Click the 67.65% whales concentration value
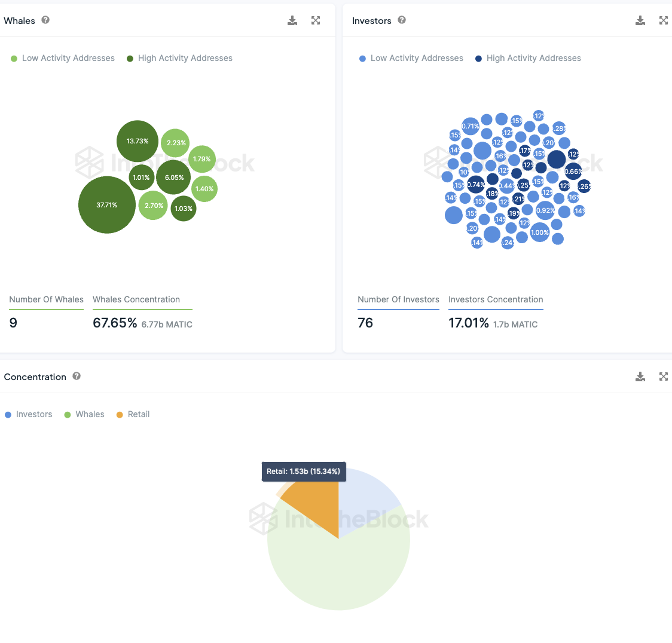The height and width of the screenshot is (643, 672). pos(115,323)
